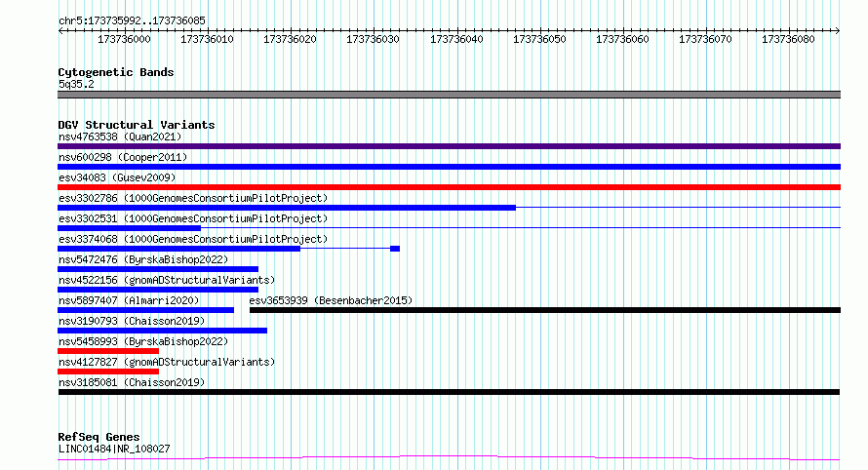Click the small blue end block of esv3374068

395,249
